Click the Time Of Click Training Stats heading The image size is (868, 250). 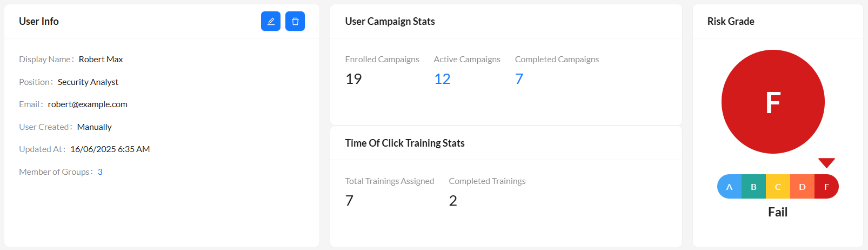(405, 143)
